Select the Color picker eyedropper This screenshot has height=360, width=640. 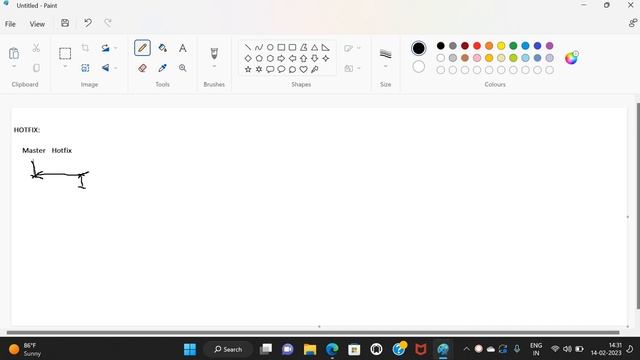pyautogui.click(x=162, y=68)
